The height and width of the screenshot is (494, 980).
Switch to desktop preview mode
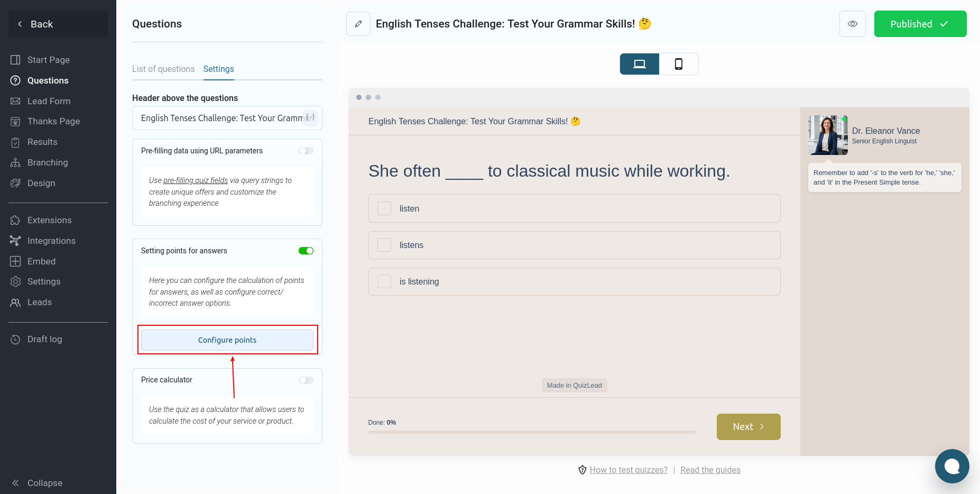pyautogui.click(x=639, y=64)
